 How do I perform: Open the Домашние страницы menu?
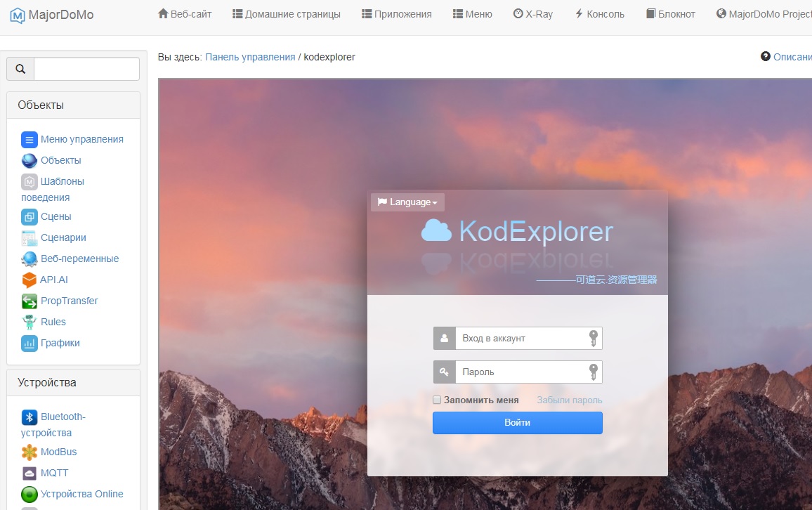click(x=287, y=14)
